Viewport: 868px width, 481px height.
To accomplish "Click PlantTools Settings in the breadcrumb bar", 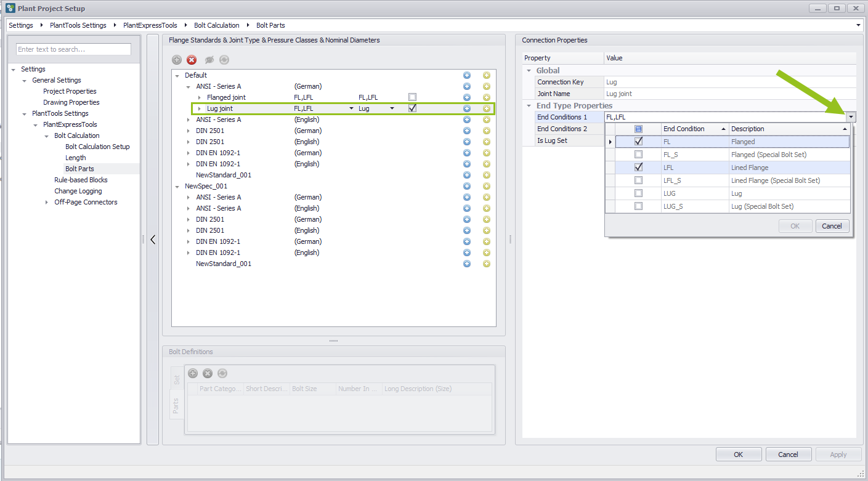I will click(x=78, y=25).
